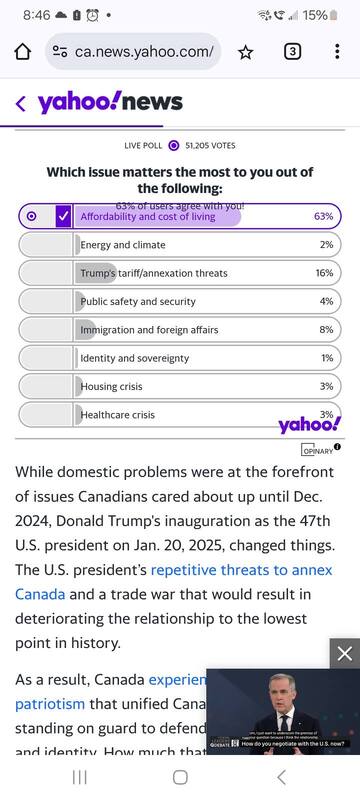This screenshot has height=800, width=360.
Task: Tap the Android home navigation button
Action: click(180, 777)
